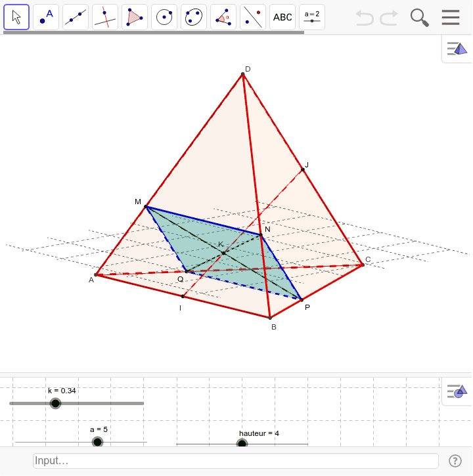Open the search magnifier

[420, 18]
